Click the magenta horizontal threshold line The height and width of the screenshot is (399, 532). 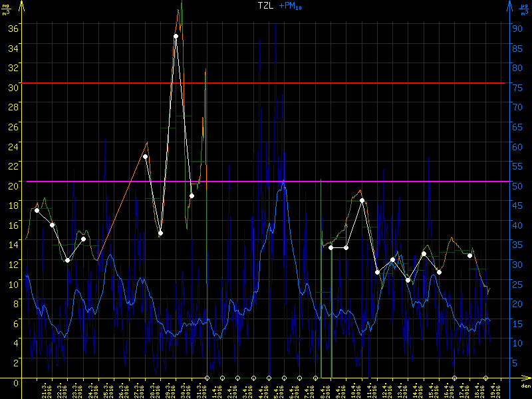click(266, 181)
